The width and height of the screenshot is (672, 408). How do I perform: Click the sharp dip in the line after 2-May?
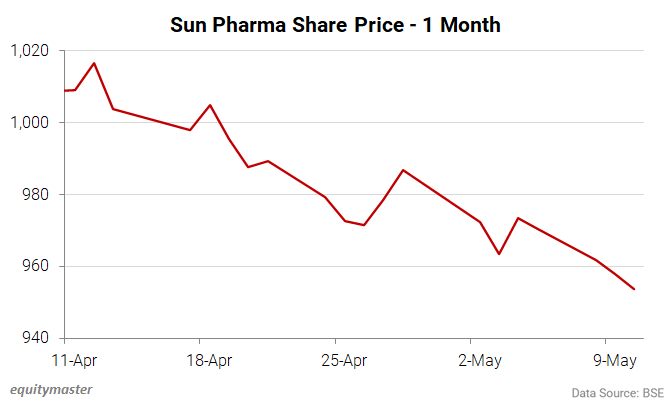coord(499,254)
